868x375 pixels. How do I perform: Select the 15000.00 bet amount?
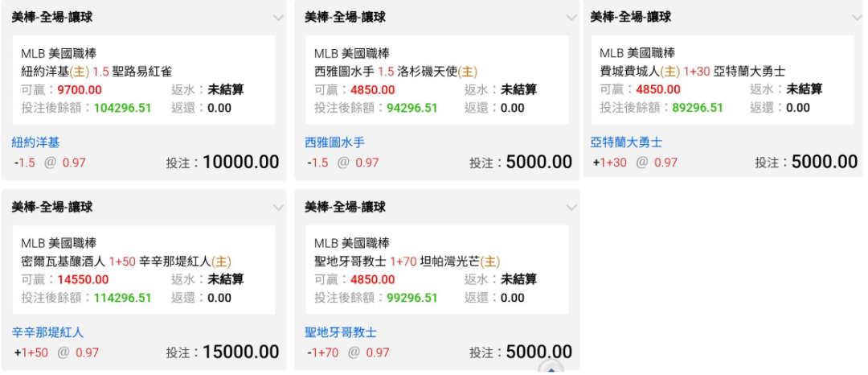(x=241, y=352)
